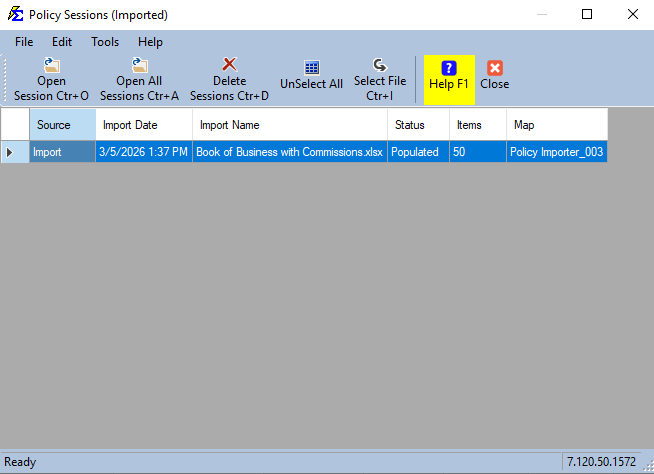The image size is (654, 474).
Task: Click the red Close toolbar icon
Action: pyautogui.click(x=495, y=68)
